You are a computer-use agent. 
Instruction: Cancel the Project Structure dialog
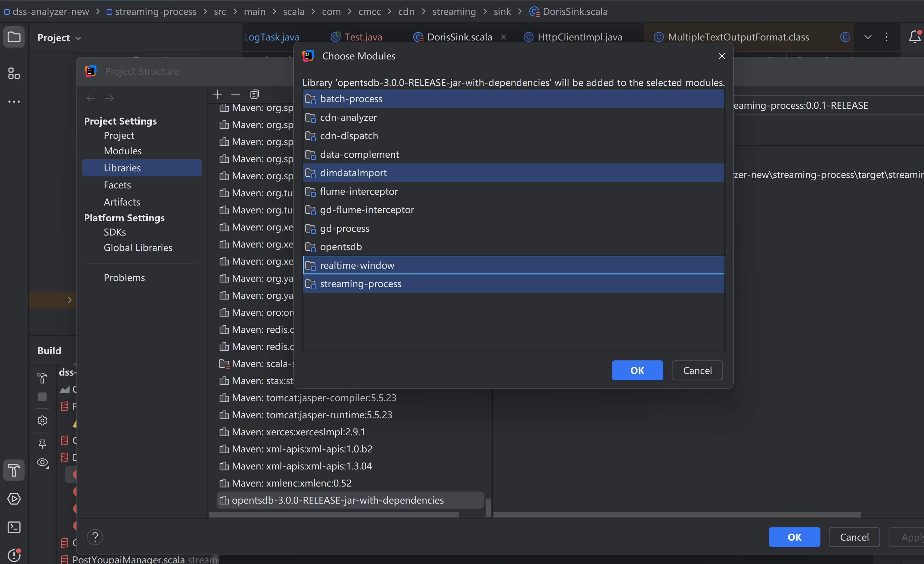click(x=854, y=537)
